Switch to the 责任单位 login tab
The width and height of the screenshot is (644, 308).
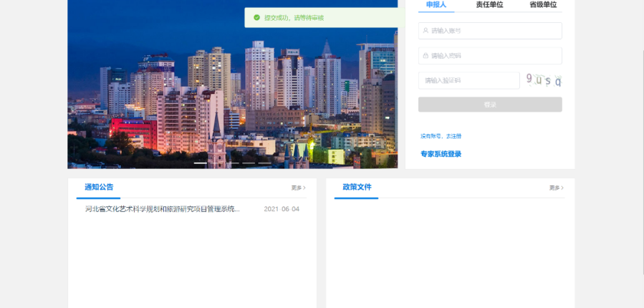pos(489,5)
